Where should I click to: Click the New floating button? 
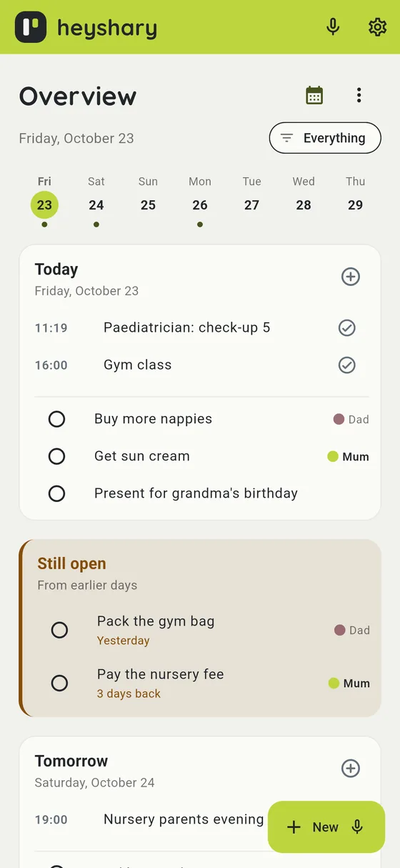click(326, 827)
